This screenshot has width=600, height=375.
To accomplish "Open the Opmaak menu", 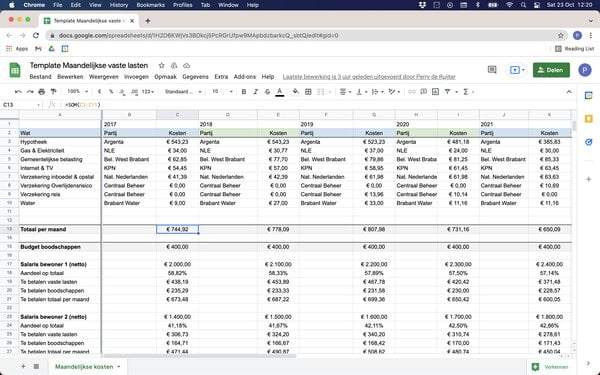I will coord(165,77).
